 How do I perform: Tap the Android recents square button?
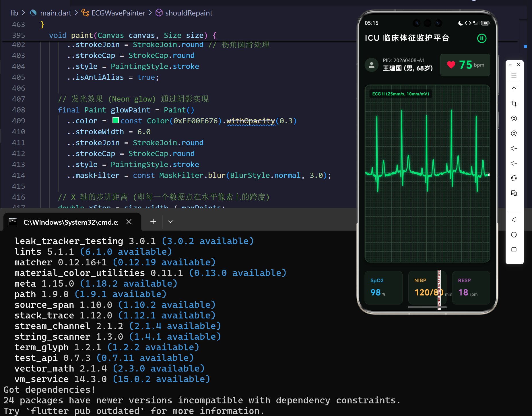514,250
